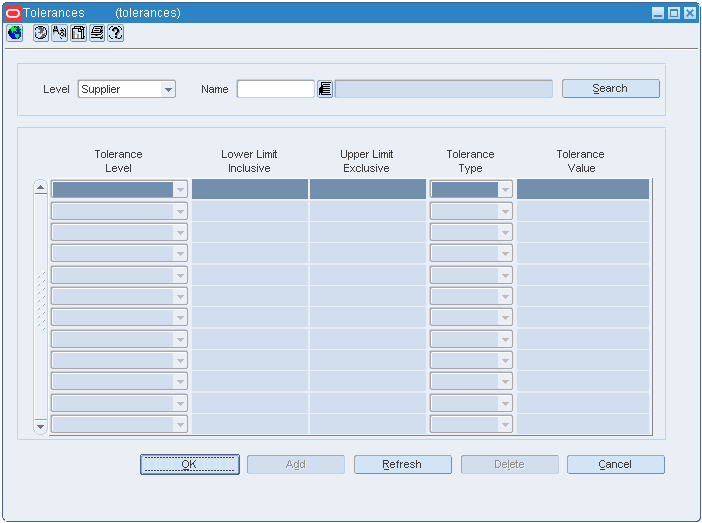Click the name description field beside LOV icon
The height and width of the screenshot is (523, 702).
coord(444,89)
